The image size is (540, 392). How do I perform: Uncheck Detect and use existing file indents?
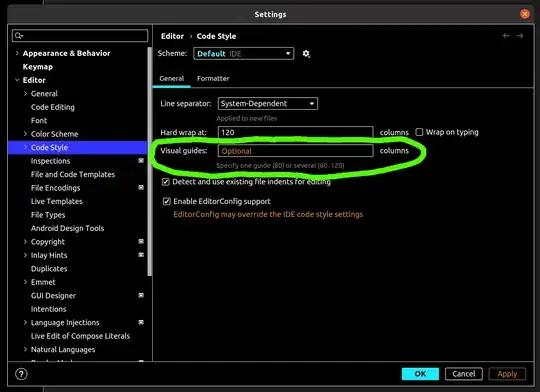(x=166, y=182)
